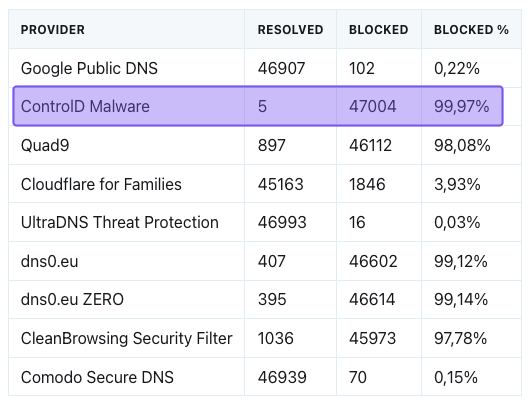Select the Quad9 provider name
531x405 pixels.
[45, 146]
